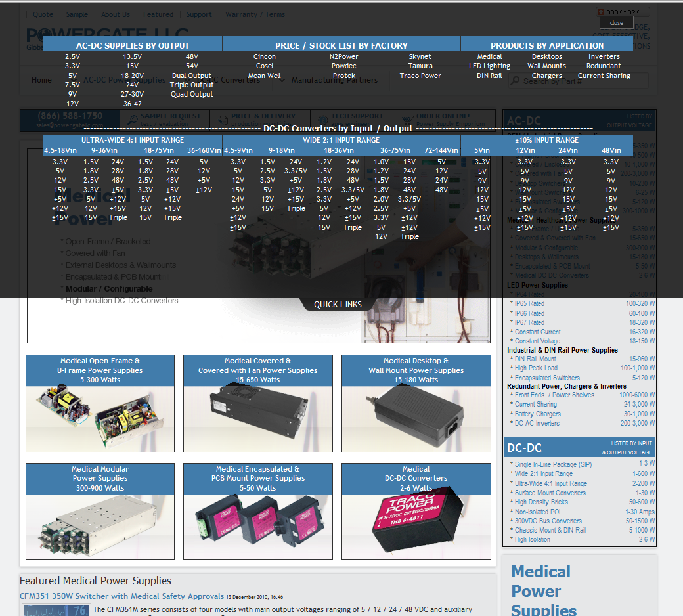The height and width of the screenshot is (616, 683).
Task: Open the Surface Mount Converters link
Action: click(550, 493)
